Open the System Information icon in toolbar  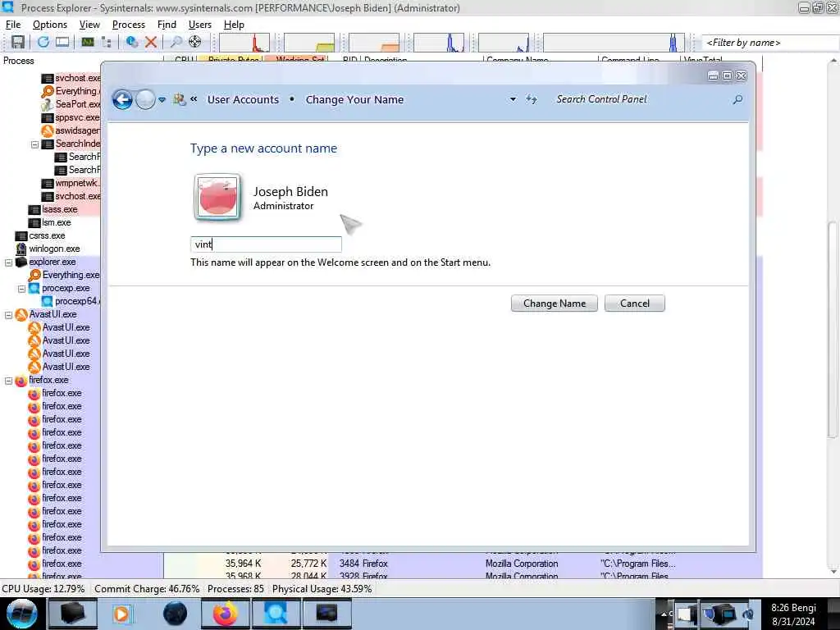click(87, 42)
